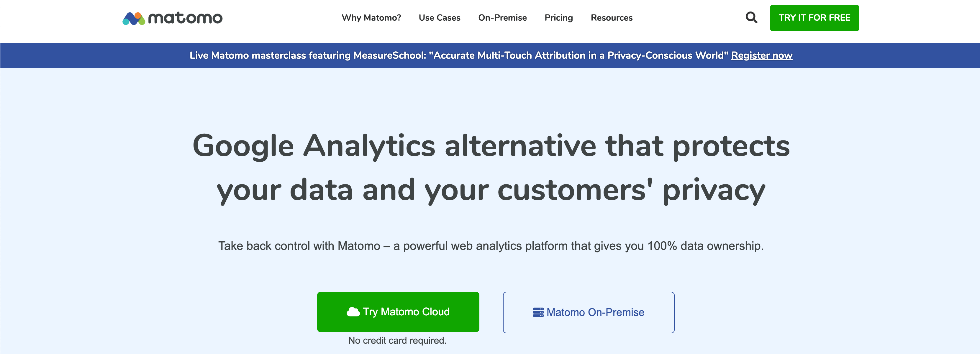Click the 'No credit card required' note
This screenshot has height=354, width=980.
[x=397, y=340]
